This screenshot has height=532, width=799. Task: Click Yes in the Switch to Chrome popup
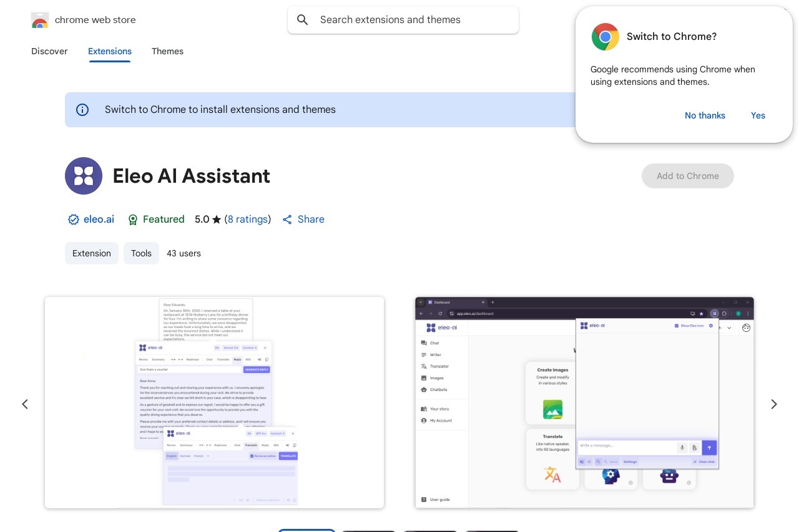tap(758, 115)
